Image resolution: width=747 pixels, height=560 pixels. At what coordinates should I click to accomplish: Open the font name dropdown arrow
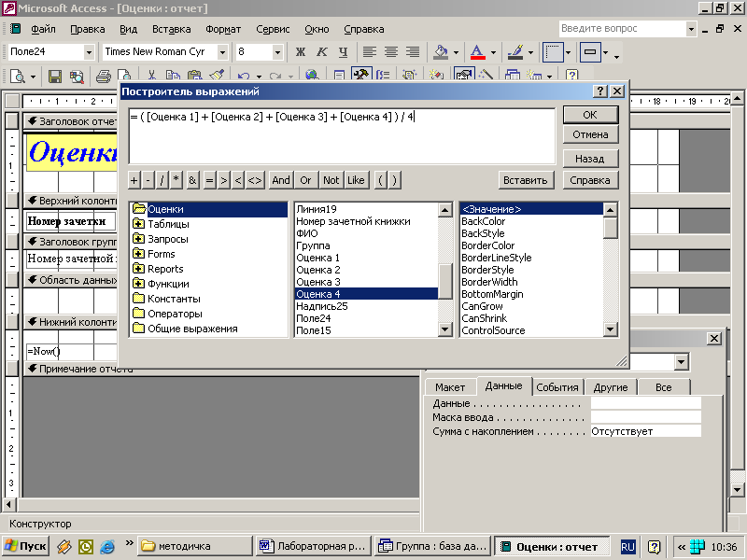click(x=222, y=52)
